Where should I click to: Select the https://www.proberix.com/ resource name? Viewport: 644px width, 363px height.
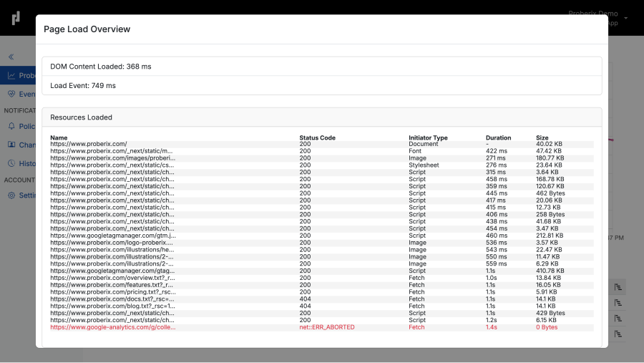click(x=88, y=144)
